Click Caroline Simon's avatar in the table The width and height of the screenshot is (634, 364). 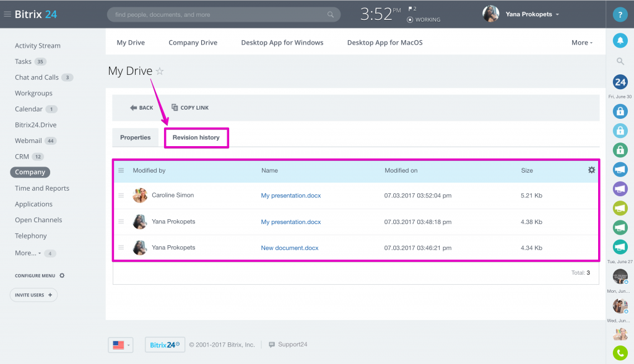pos(140,196)
